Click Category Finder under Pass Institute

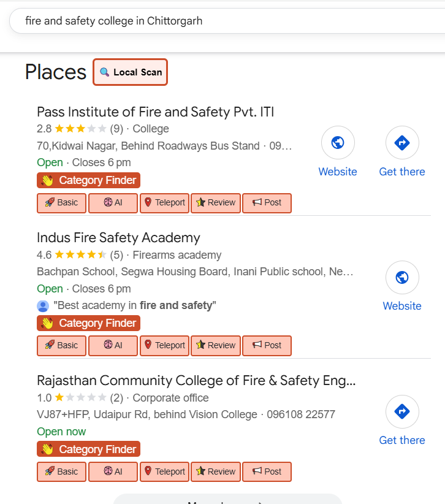pyautogui.click(x=89, y=180)
